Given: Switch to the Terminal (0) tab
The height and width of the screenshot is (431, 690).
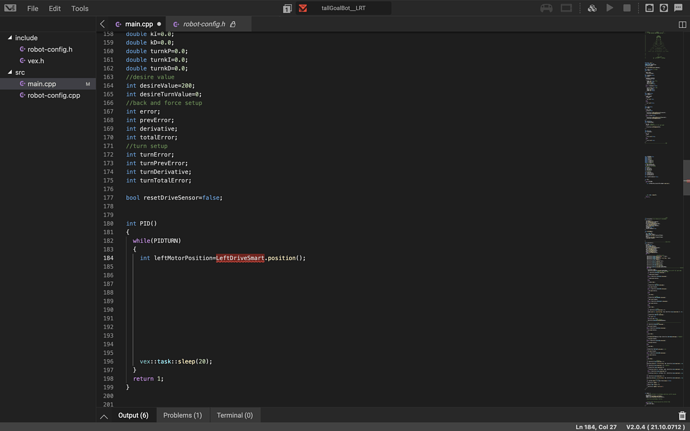Looking at the screenshot, I should pyautogui.click(x=235, y=415).
